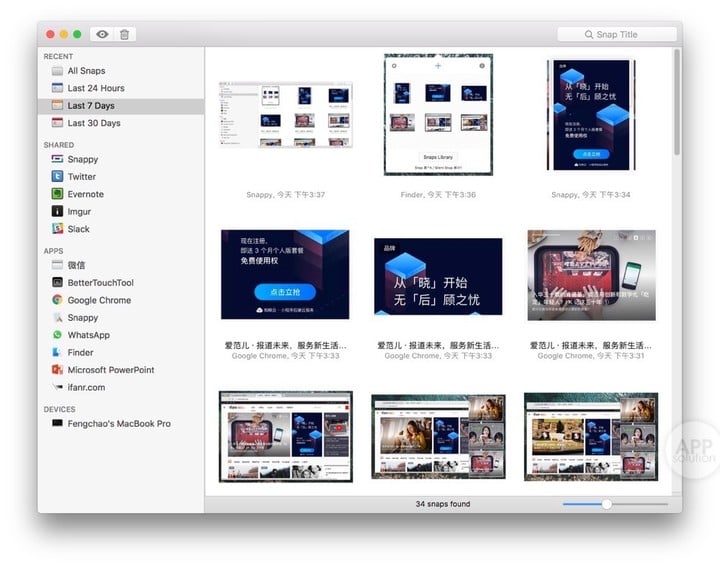Click the vertical scrollbar in snaps grid
This screenshot has width=720, height=567.
point(677,102)
